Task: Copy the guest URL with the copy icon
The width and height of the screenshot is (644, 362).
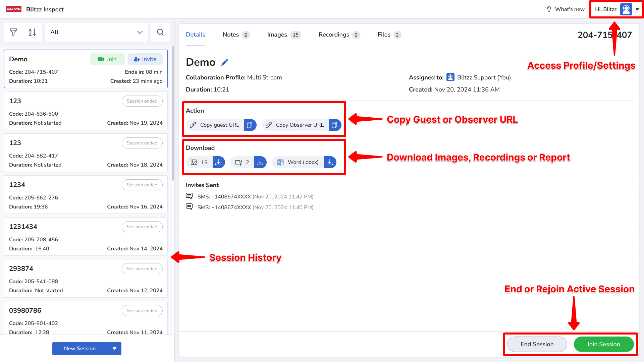Action: click(x=250, y=125)
